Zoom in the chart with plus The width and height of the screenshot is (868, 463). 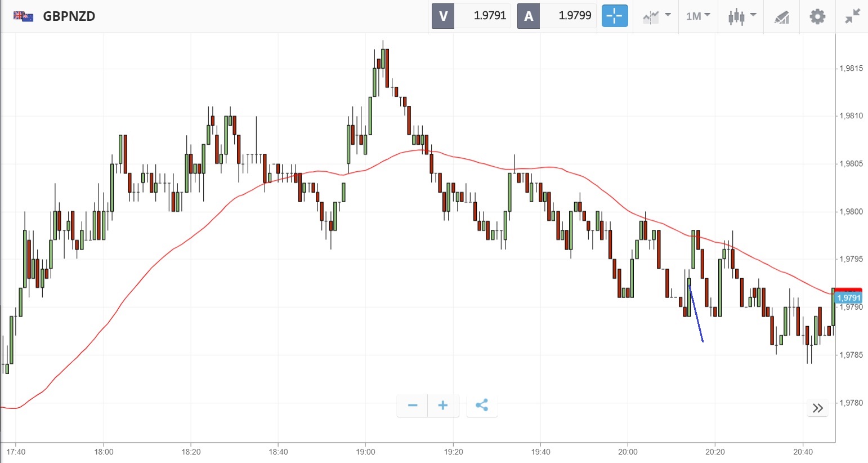pos(443,405)
